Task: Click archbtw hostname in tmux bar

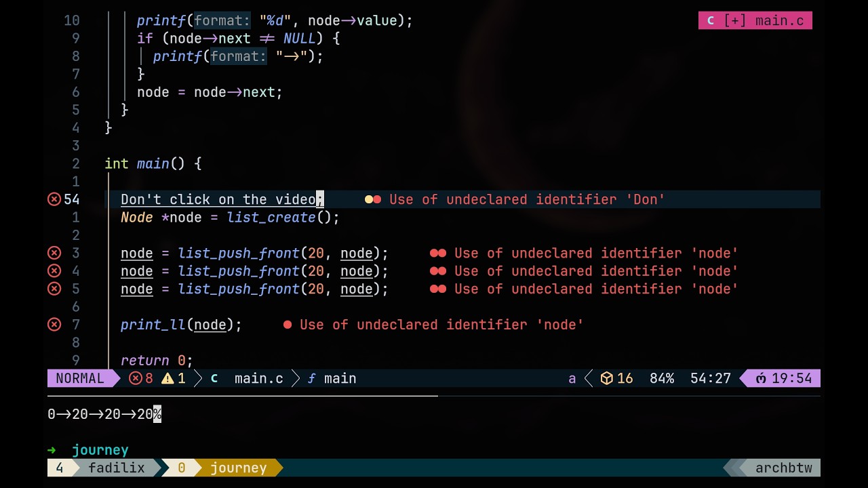Action: tap(784, 468)
